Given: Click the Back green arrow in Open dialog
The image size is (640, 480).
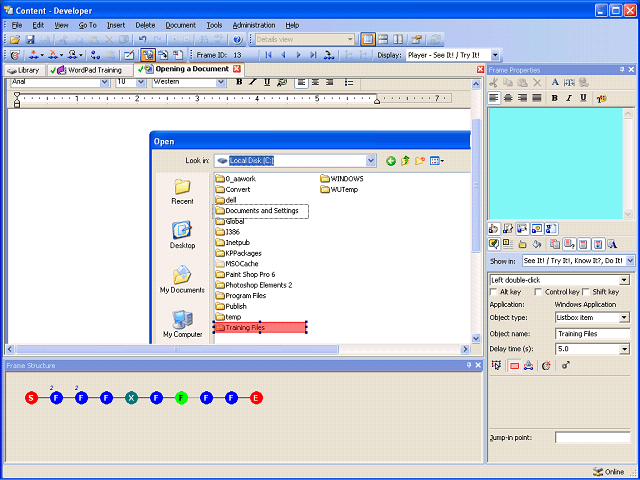Looking at the screenshot, I should 391,161.
